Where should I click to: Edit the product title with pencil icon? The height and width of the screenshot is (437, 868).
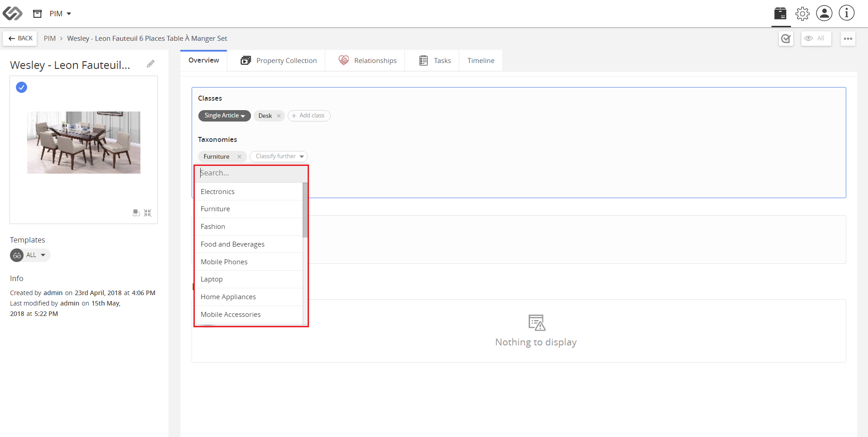[x=150, y=64]
